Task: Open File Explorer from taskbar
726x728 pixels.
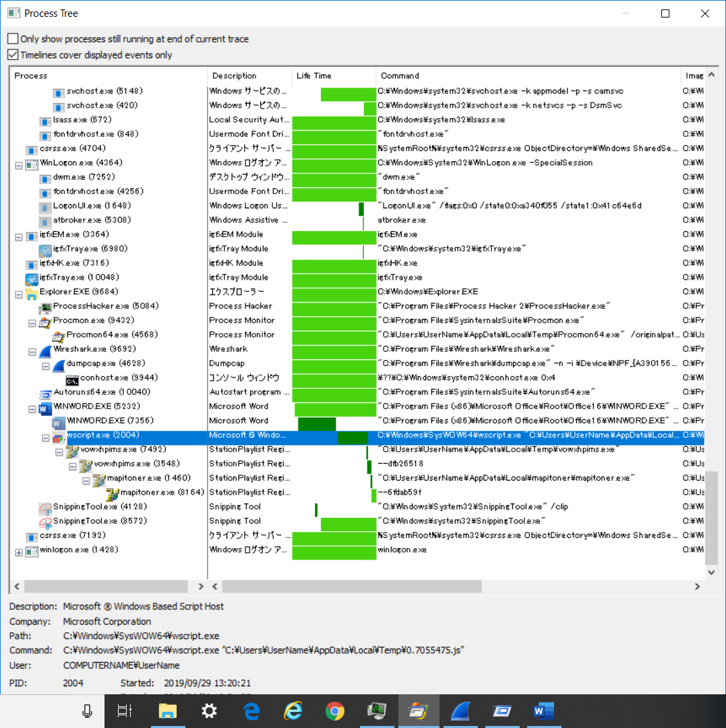Action: point(168,711)
